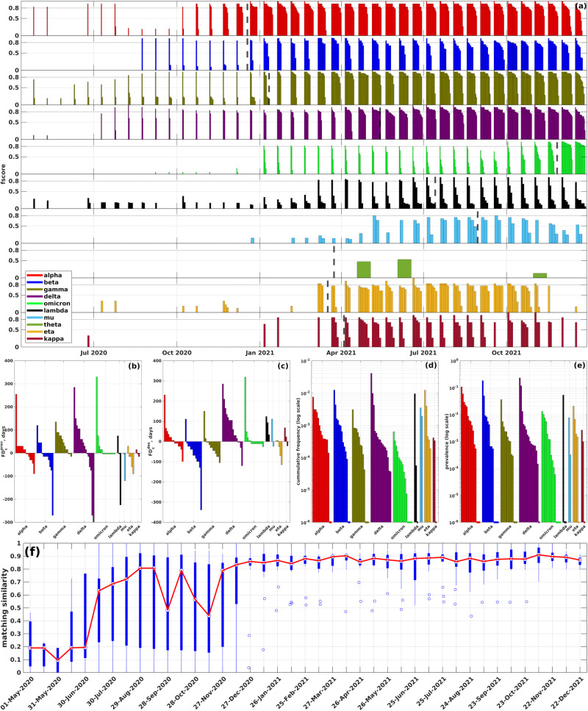Click the 'Jan 2021' axis tick label
The height and width of the screenshot is (711, 588).
(x=259, y=352)
